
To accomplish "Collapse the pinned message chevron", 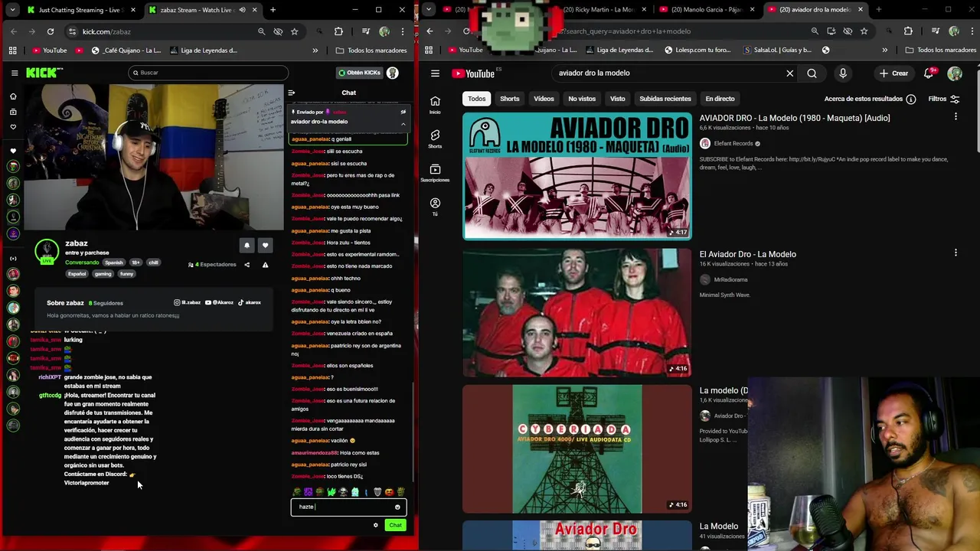I will click(x=403, y=123).
